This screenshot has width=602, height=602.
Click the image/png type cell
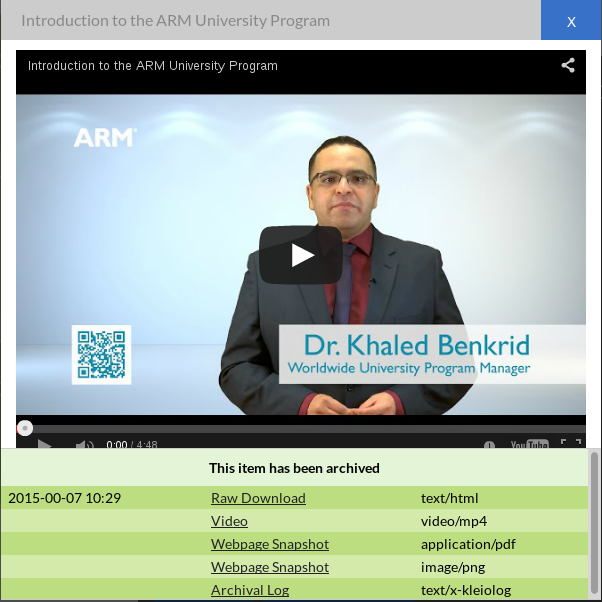(x=453, y=567)
